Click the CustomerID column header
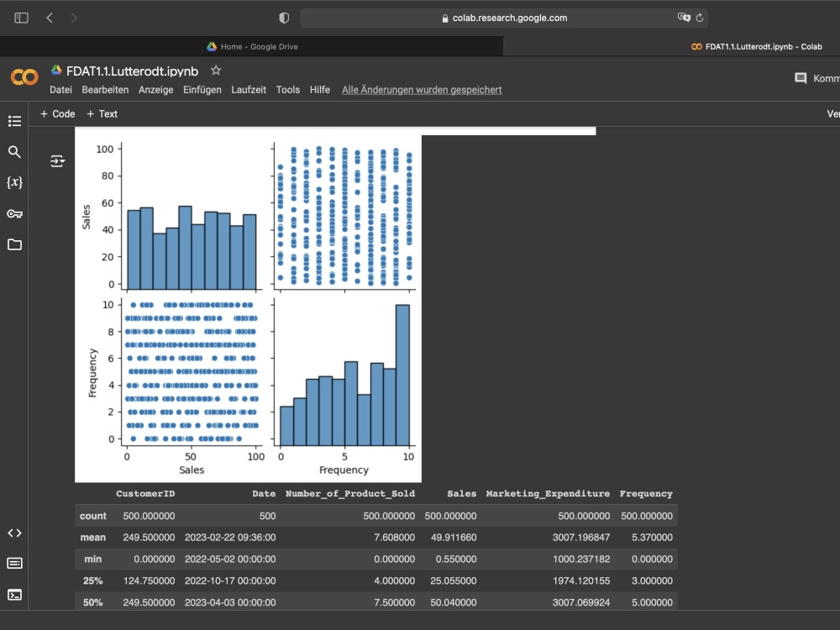This screenshot has height=630, width=840. tap(145, 494)
